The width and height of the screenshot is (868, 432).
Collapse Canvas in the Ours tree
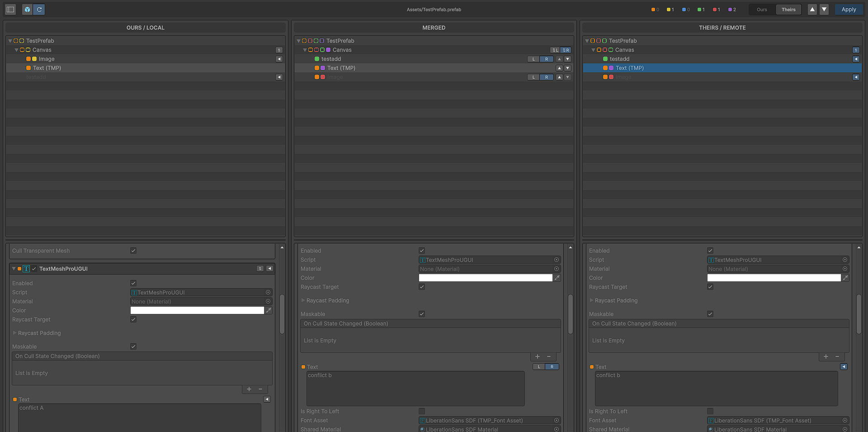point(16,50)
